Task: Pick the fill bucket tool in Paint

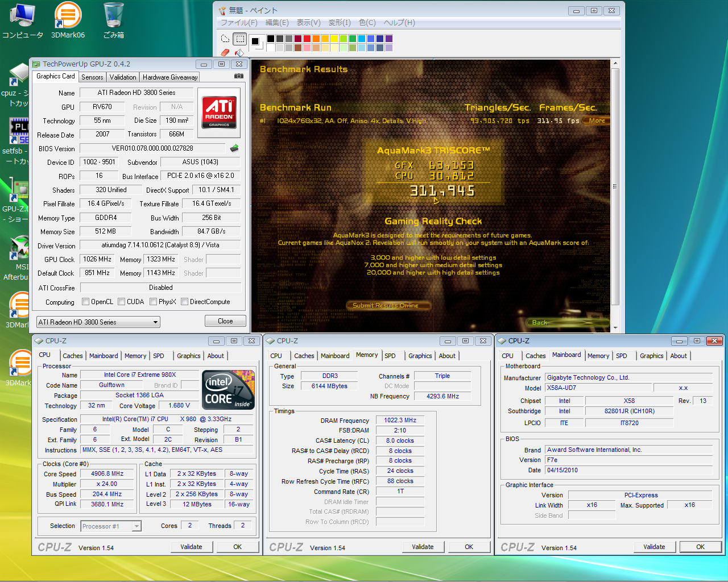Action: (240, 52)
